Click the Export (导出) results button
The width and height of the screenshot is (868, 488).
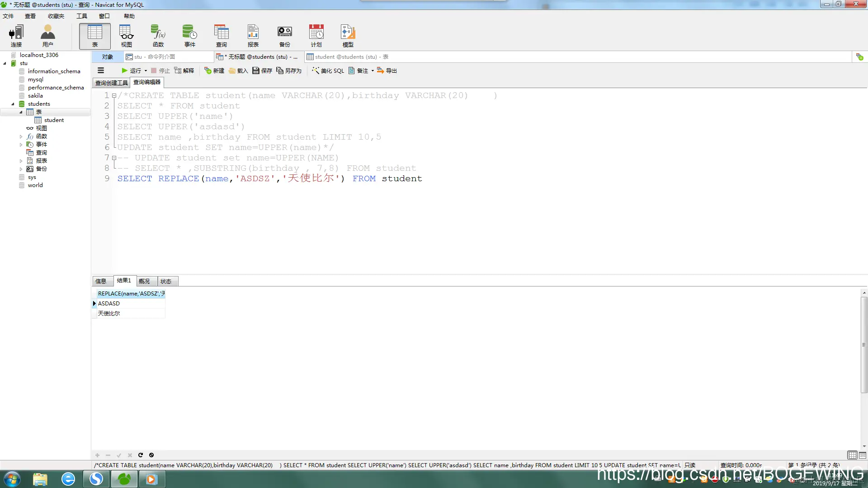coord(387,70)
